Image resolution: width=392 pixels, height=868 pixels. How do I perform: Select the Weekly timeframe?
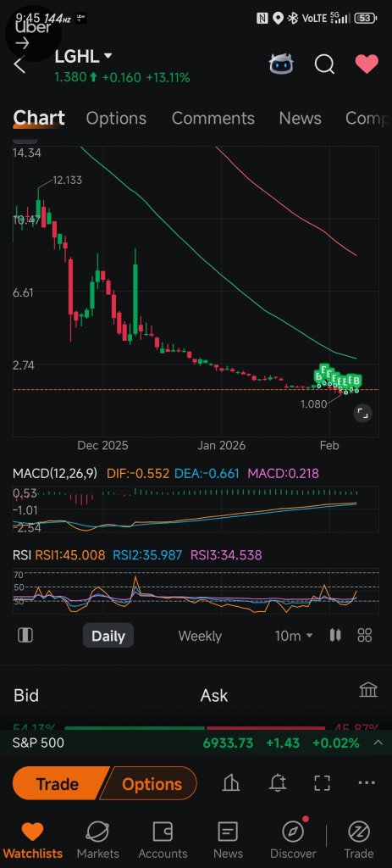200,636
